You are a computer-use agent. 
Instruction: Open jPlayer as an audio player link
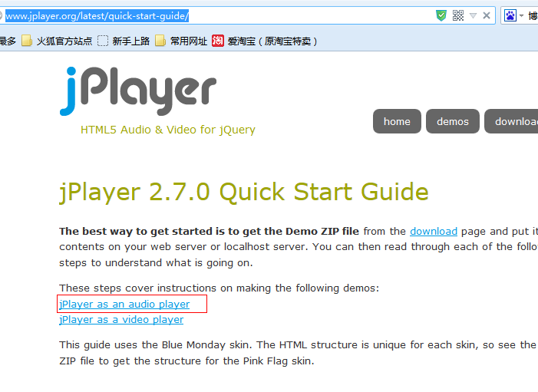coord(124,305)
